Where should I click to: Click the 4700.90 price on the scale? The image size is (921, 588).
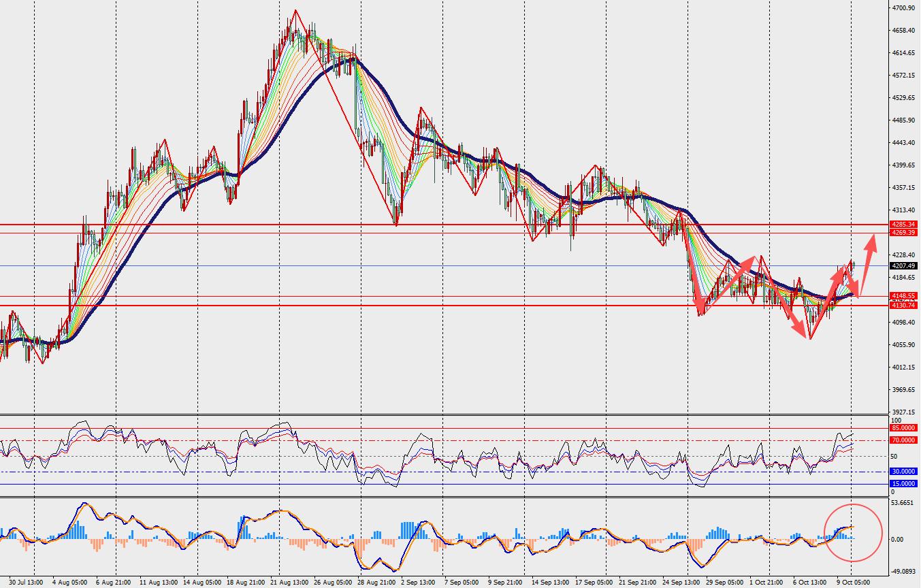point(903,8)
